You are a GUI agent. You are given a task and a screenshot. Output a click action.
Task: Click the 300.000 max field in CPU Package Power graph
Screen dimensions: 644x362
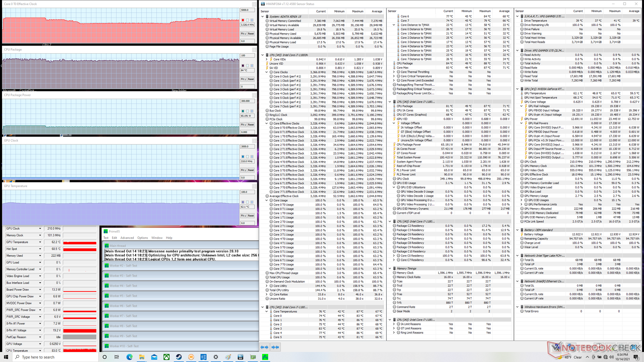point(248,101)
